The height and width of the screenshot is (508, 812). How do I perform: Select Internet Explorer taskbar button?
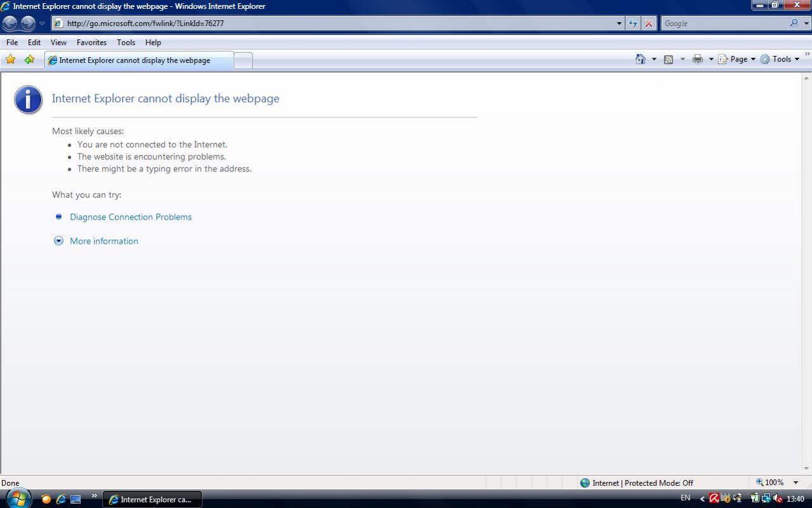point(152,500)
